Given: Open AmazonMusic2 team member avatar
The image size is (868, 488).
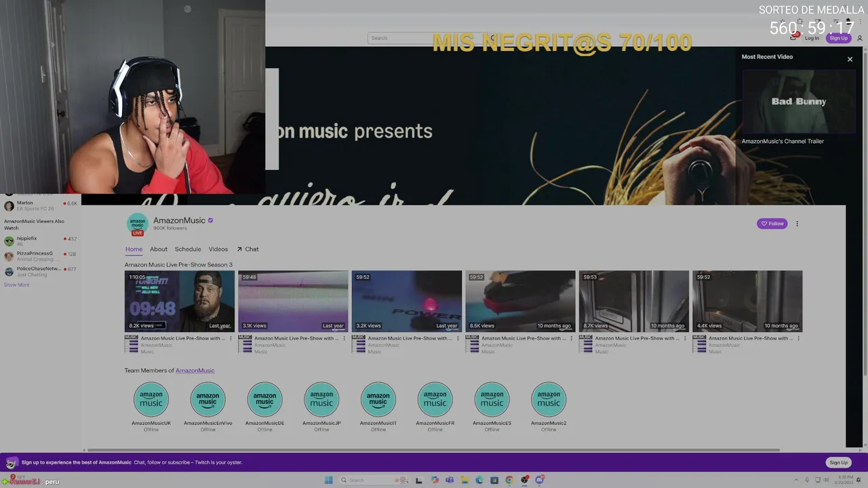Looking at the screenshot, I should [549, 399].
